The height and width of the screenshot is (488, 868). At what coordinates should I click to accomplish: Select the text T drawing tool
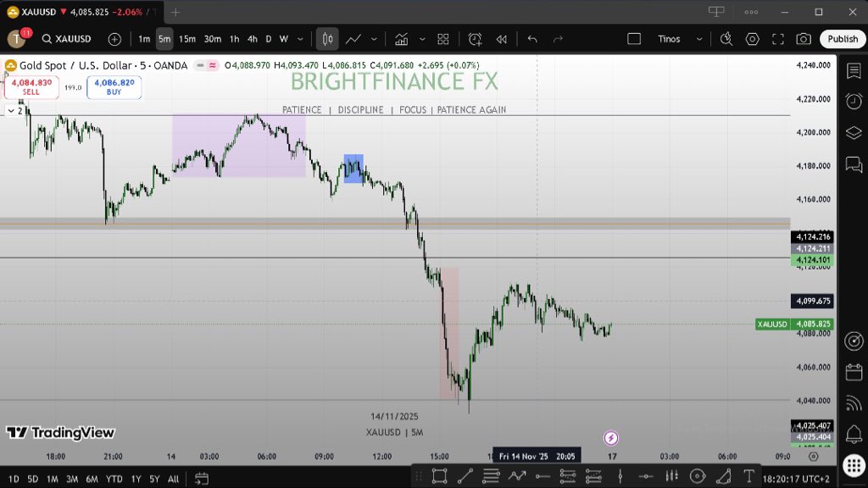pos(749,476)
